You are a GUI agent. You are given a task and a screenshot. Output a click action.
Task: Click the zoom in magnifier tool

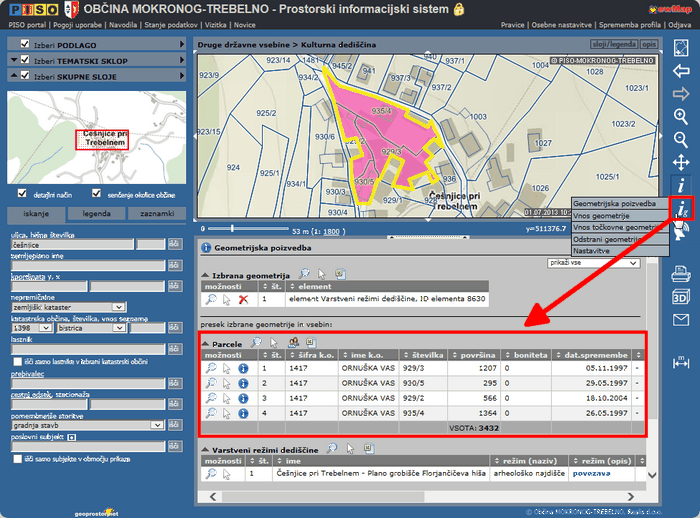[681, 117]
